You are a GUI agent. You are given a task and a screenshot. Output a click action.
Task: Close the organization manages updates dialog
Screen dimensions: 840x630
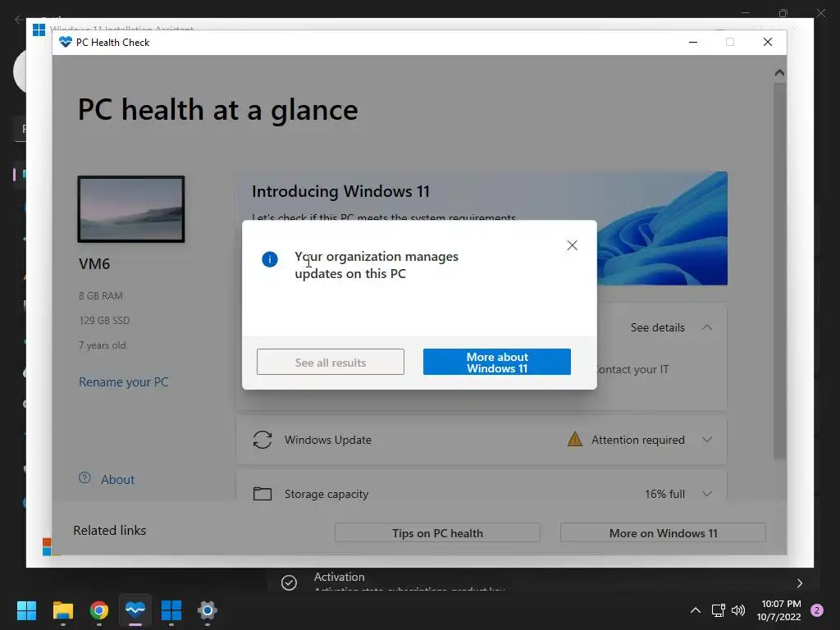(572, 245)
